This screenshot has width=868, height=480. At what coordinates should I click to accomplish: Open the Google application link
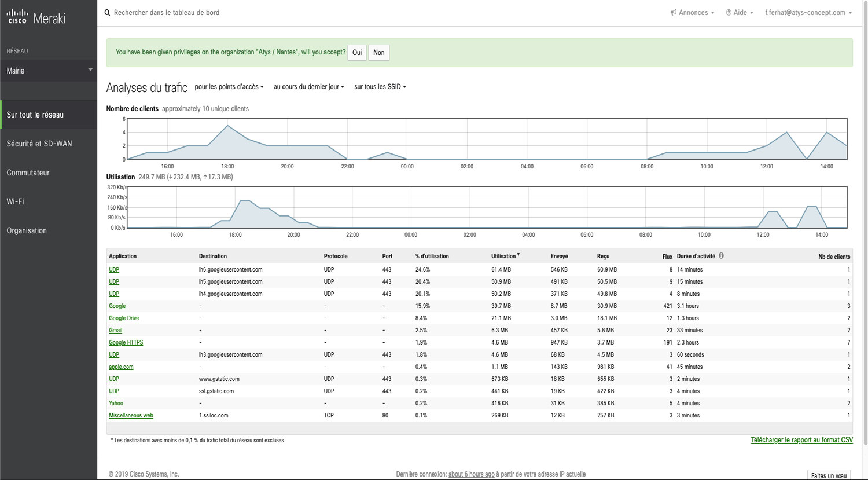pyautogui.click(x=117, y=306)
